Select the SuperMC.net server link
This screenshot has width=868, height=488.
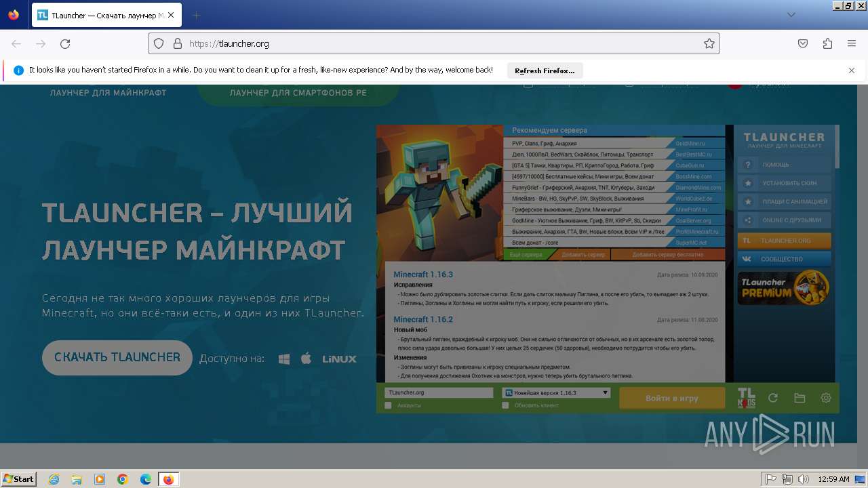(x=691, y=243)
